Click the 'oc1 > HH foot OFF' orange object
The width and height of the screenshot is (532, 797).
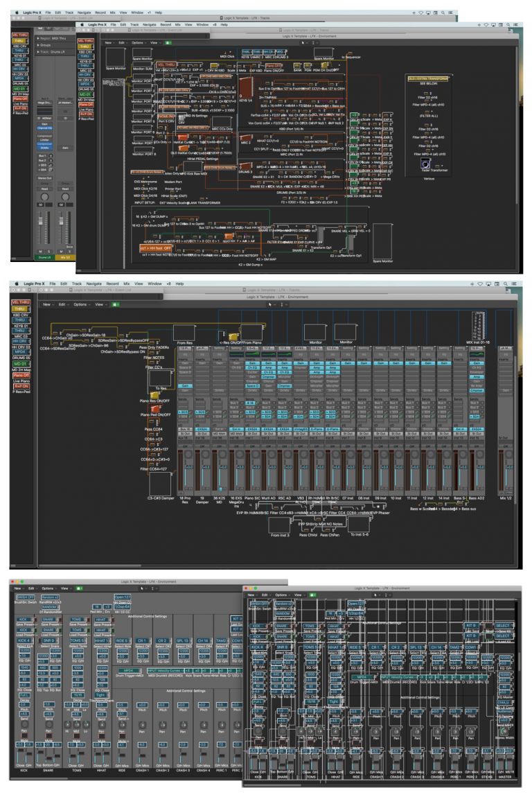[x=155, y=248]
